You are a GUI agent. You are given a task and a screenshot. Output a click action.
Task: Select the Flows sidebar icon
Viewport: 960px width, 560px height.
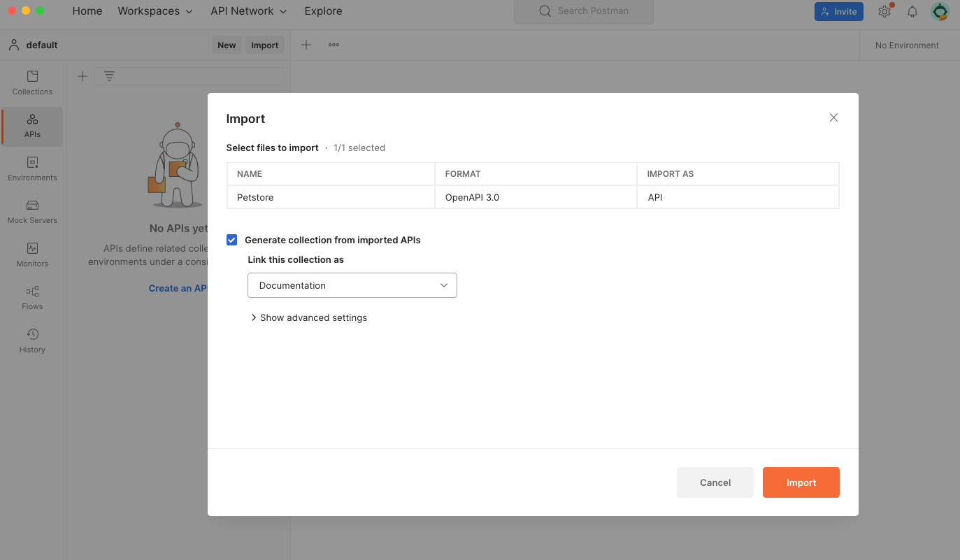click(x=31, y=298)
